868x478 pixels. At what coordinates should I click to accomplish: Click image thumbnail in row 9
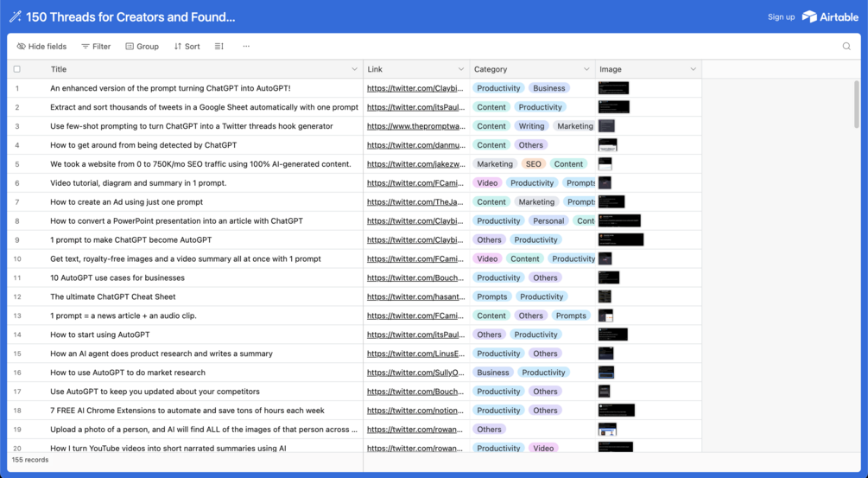pos(620,239)
